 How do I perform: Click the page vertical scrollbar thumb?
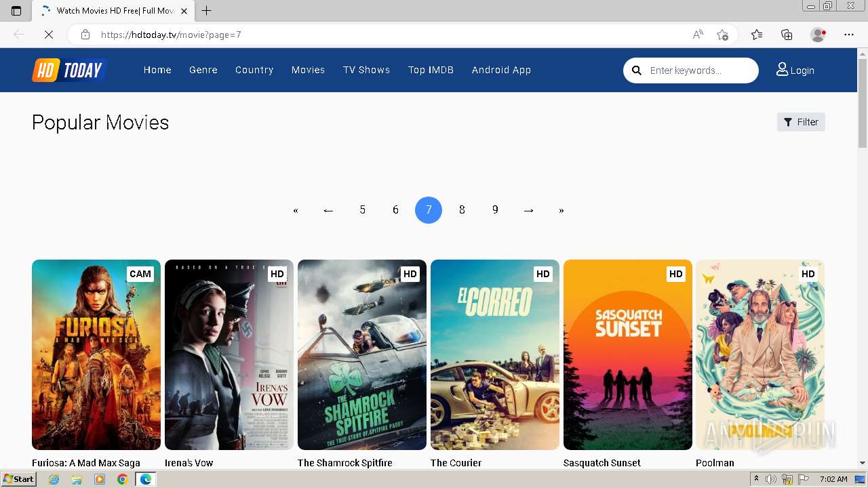click(863, 104)
